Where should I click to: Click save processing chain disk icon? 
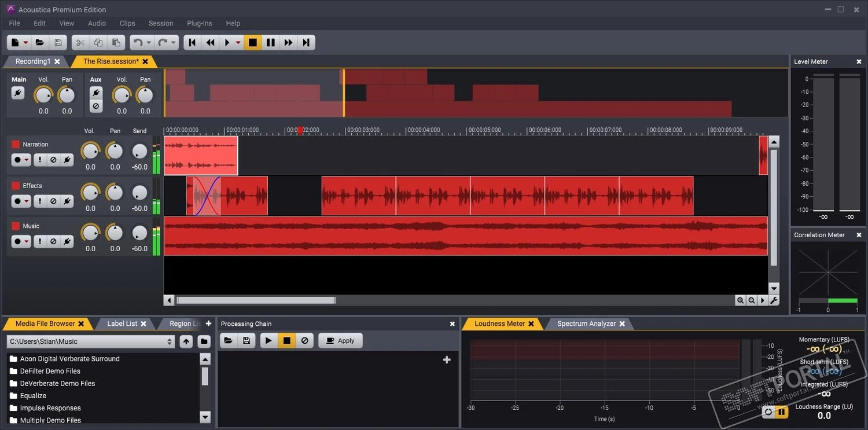[x=247, y=340]
